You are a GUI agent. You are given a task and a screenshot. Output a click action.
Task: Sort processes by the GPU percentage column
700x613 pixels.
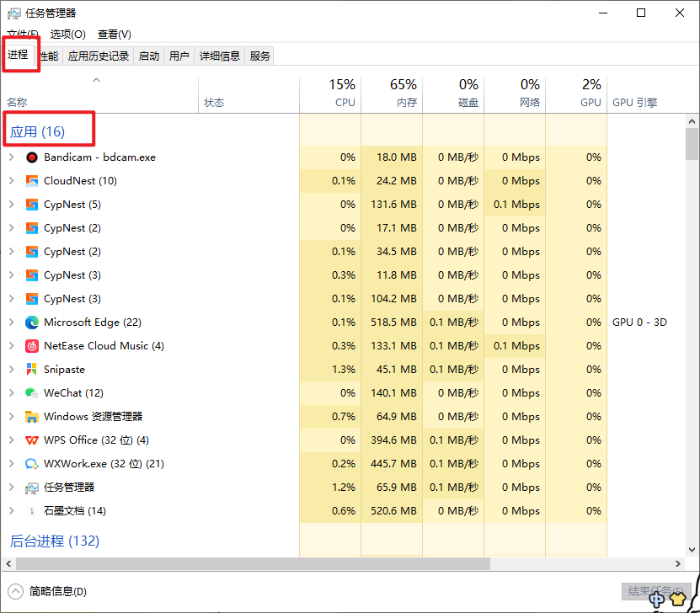coord(577,94)
